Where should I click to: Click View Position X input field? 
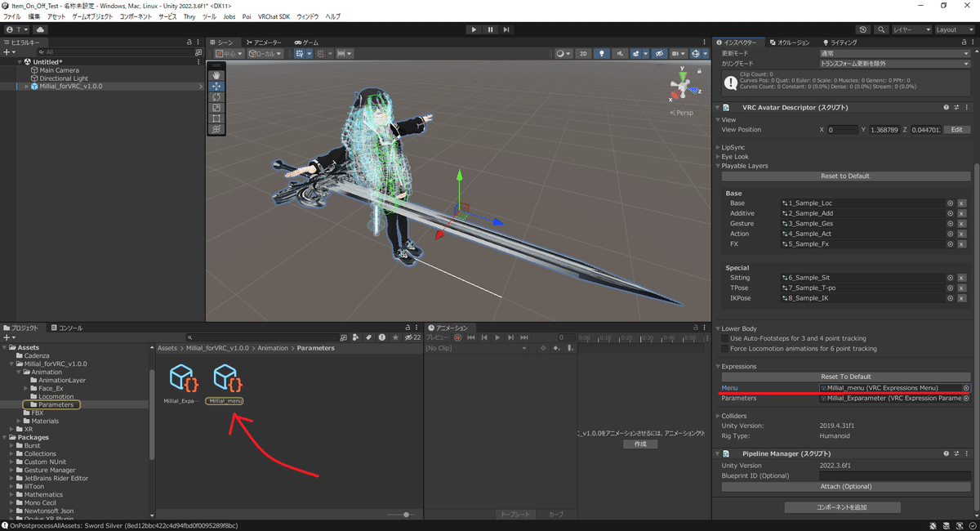[841, 130]
